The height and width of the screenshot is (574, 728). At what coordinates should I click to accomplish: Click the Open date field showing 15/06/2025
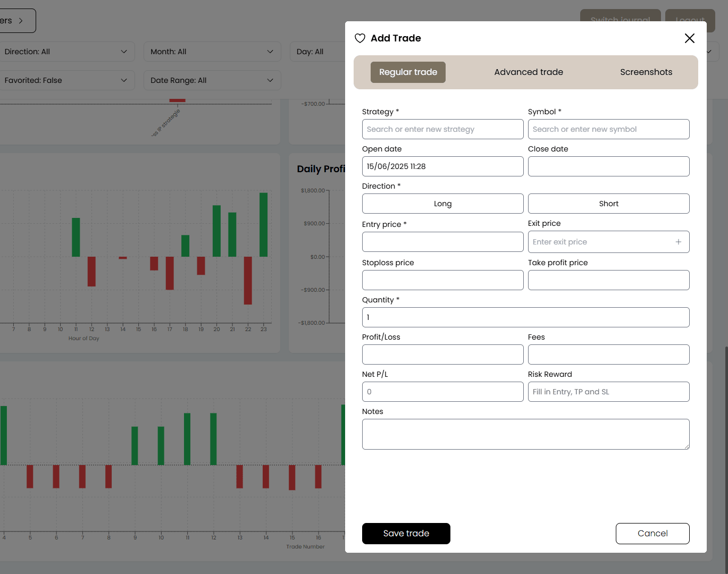(x=442, y=166)
